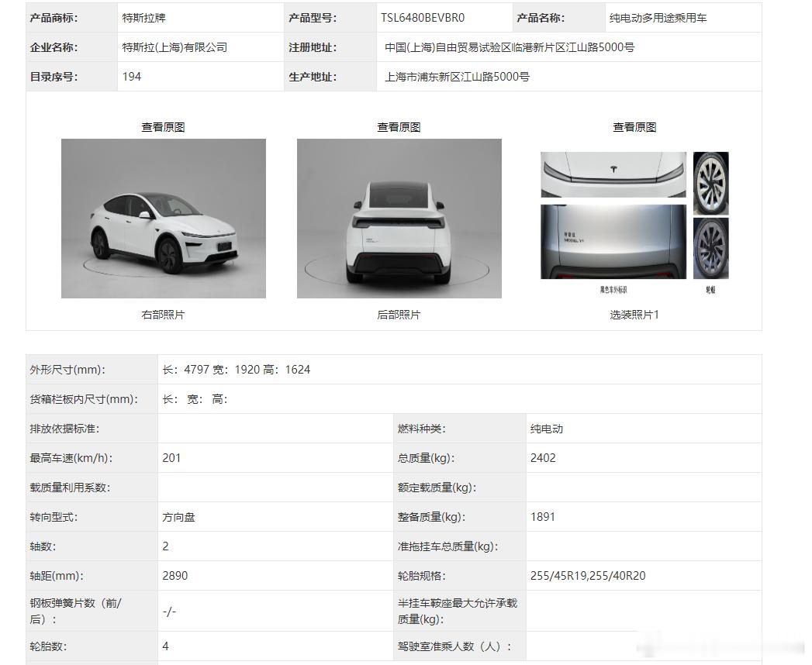
Task: Click the 转向型式 label
Action: (x=54, y=517)
